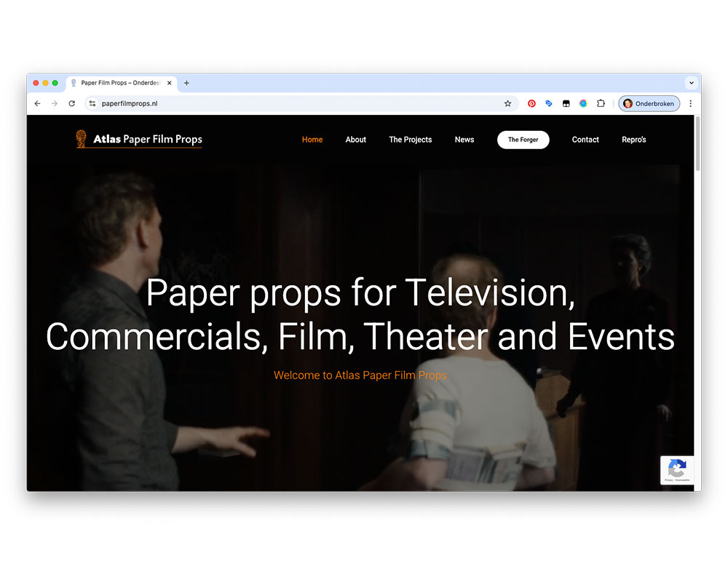Click the browser back arrow
This screenshot has width=728, height=582.
tap(37, 103)
